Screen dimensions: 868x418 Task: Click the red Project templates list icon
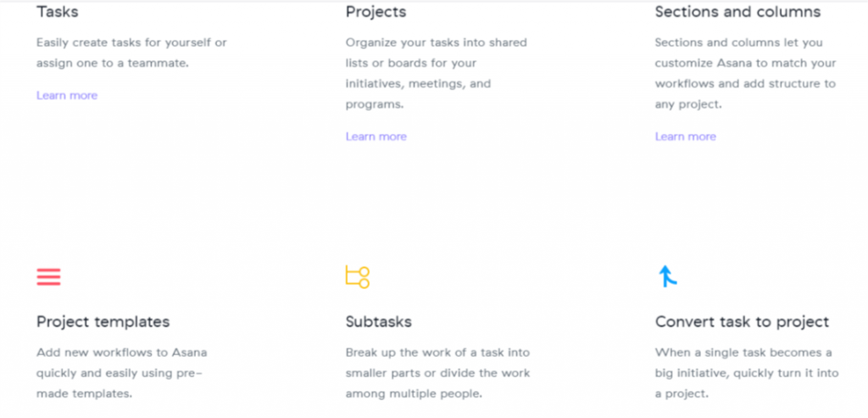pyautogui.click(x=48, y=277)
